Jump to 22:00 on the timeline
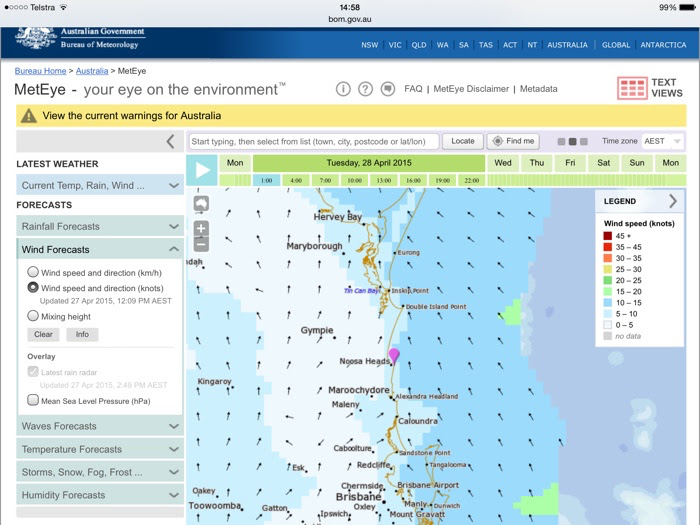The image size is (700, 525). click(471, 180)
